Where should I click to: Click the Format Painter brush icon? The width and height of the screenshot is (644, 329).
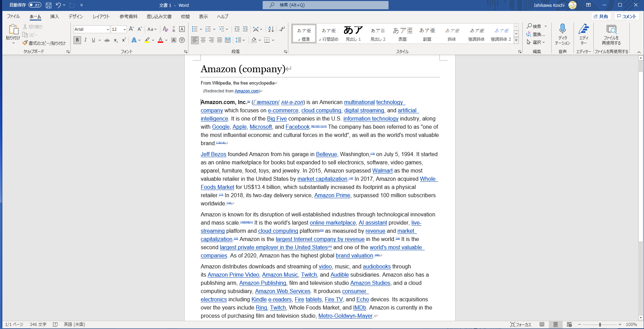(25, 43)
